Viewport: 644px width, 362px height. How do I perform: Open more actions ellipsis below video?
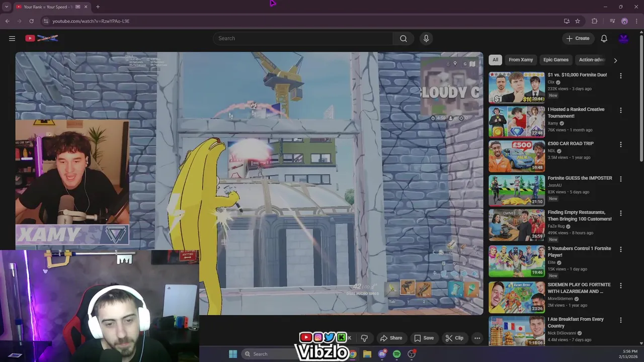pyautogui.click(x=477, y=338)
